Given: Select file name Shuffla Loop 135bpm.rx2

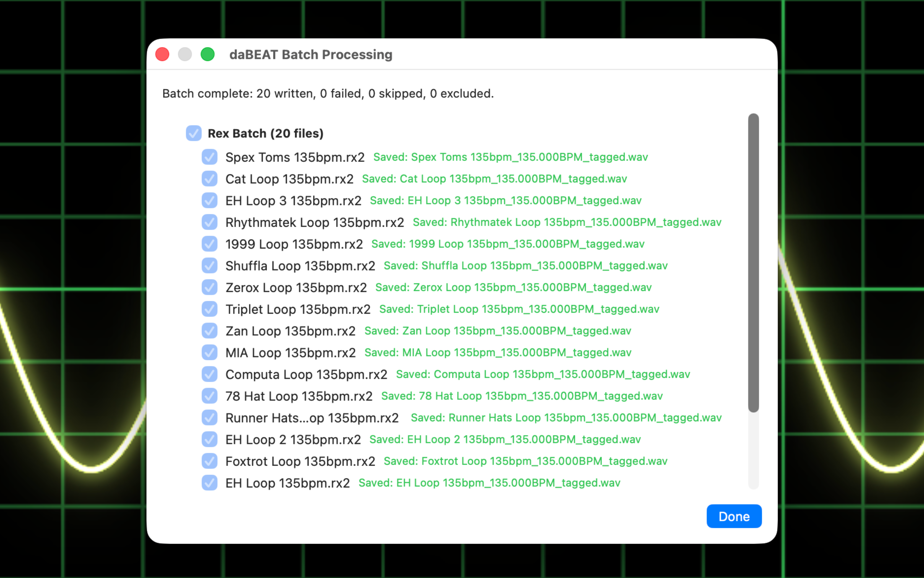Looking at the screenshot, I should coord(300,266).
